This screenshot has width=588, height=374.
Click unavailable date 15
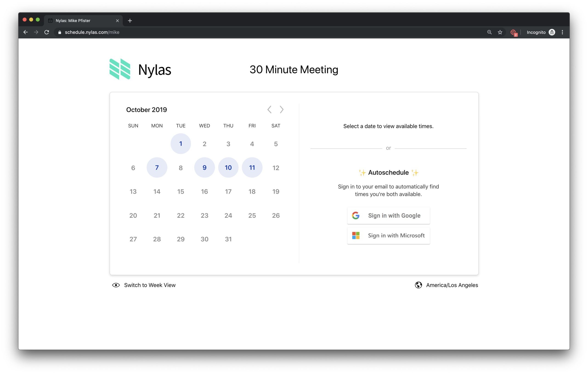click(x=181, y=192)
